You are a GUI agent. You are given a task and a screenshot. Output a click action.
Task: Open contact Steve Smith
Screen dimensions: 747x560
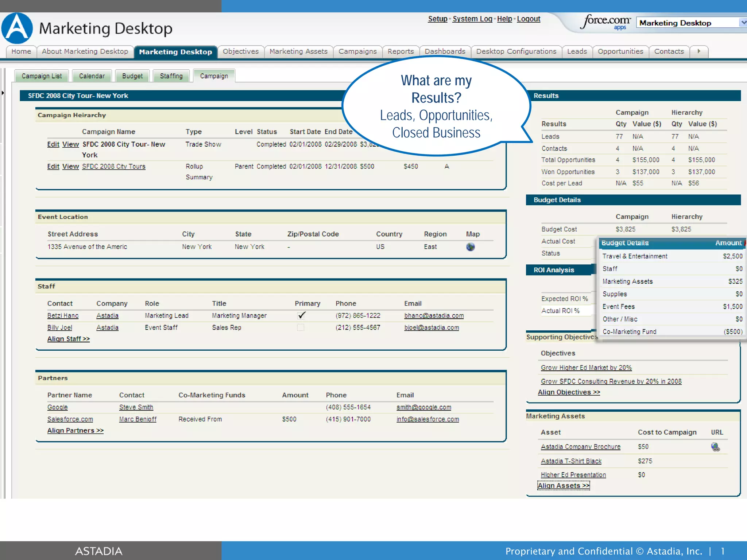(136, 407)
